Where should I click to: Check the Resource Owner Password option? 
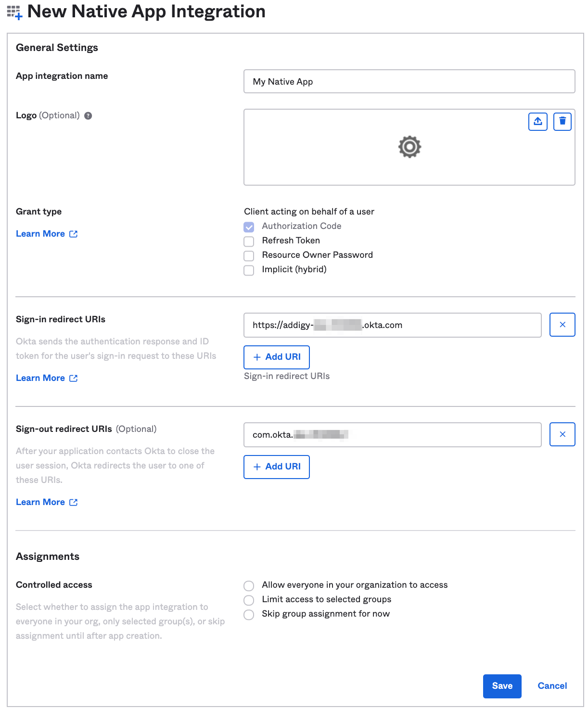click(x=249, y=255)
